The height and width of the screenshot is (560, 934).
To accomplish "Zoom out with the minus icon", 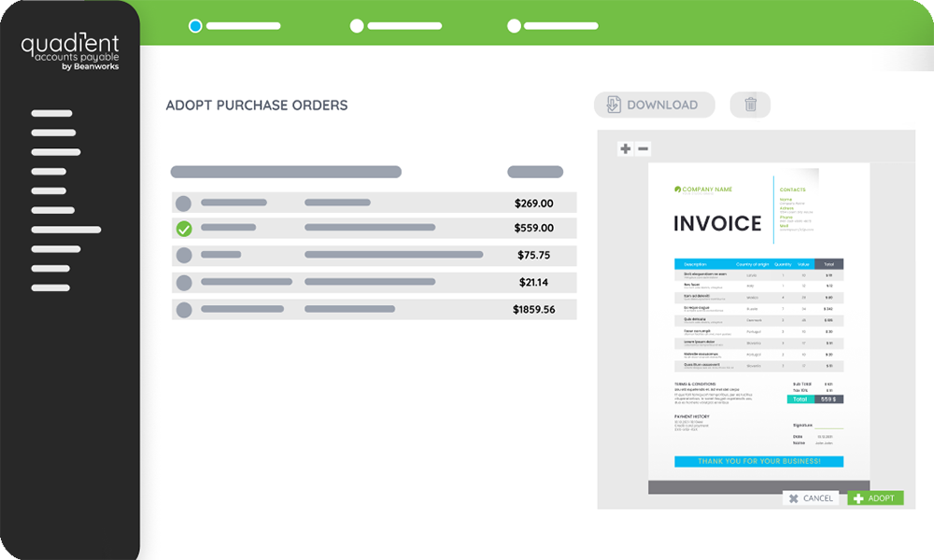I will tap(643, 148).
